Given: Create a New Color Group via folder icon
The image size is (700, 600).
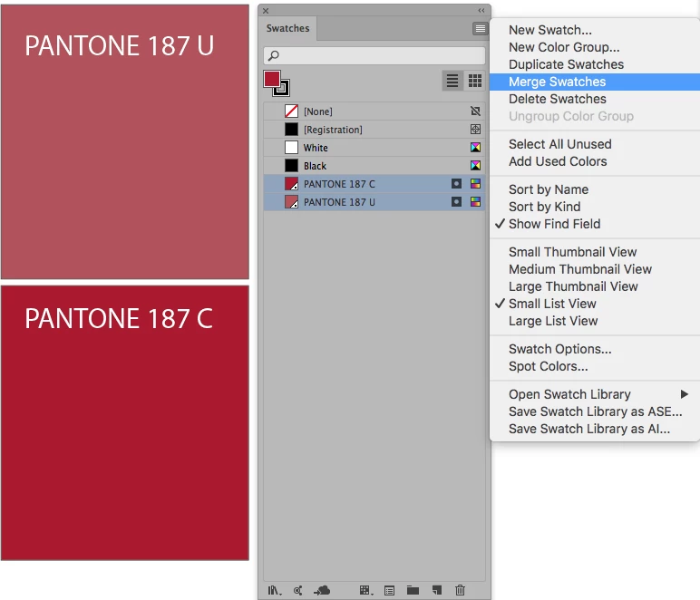Looking at the screenshot, I should click(413, 591).
